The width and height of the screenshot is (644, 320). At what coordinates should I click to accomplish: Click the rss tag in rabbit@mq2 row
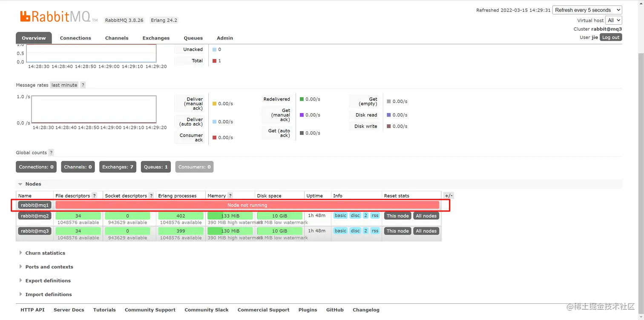click(x=375, y=216)
